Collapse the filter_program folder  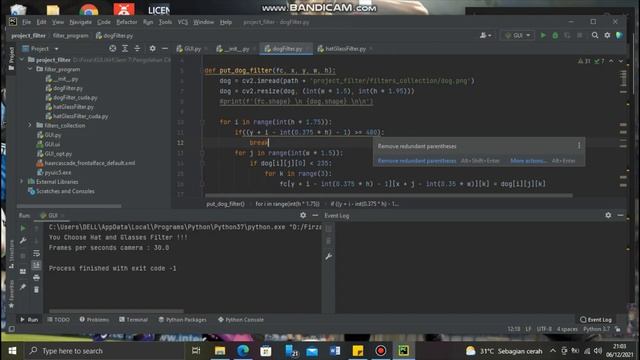coord(30,69)
